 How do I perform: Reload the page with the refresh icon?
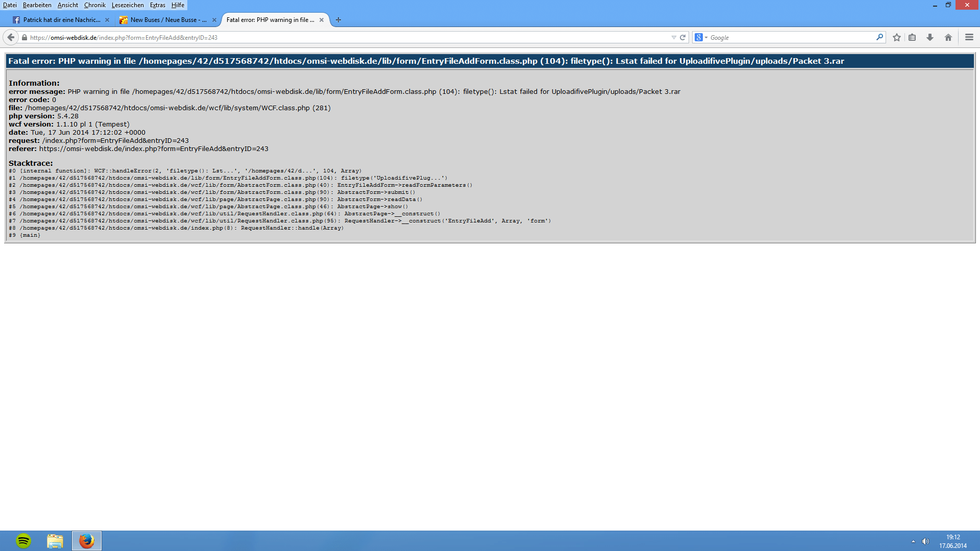point(682,37)
